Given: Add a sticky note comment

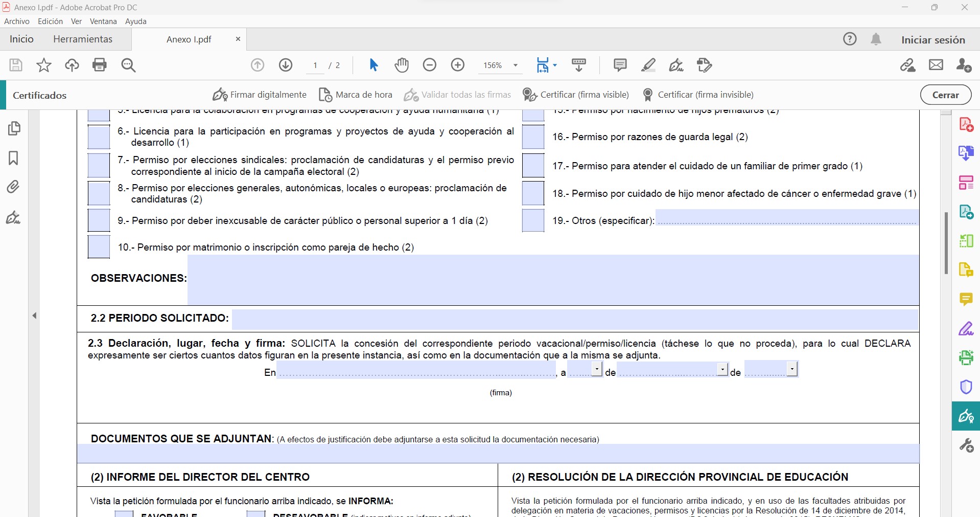Looking at the screenshot, I should (620, 65).
